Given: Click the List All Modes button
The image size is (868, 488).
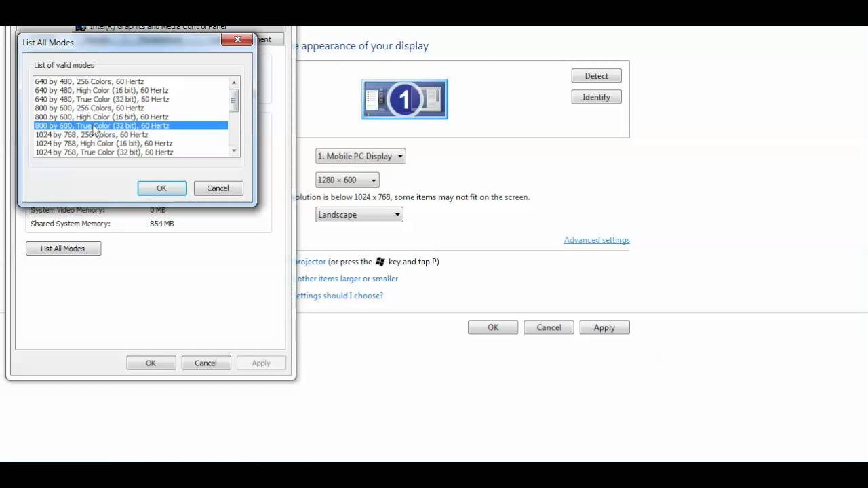Looking at the screenshot, I should 63,249.
